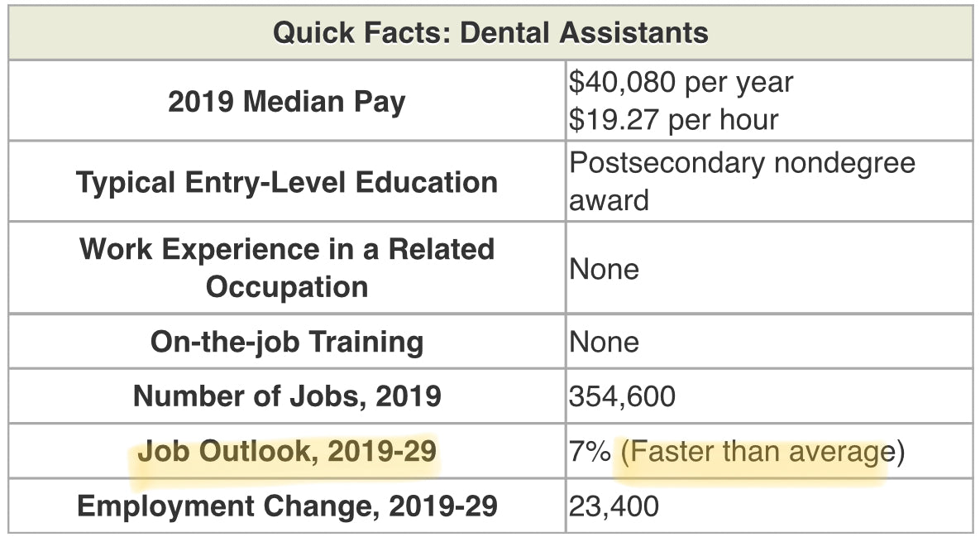Select the On-the-job Training label
The image size is (980, 542).
click(x=287, y=342)
